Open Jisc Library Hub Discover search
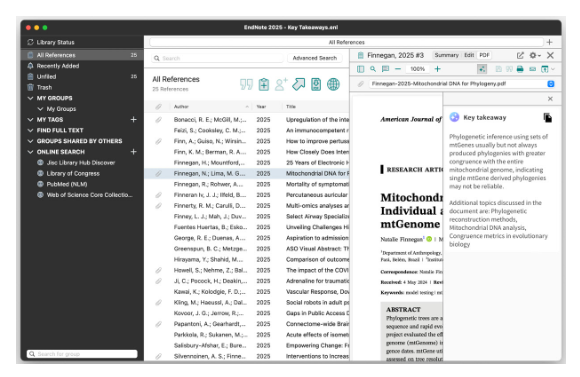Screen dimensions: 580x377 click(x=81, y=162)
